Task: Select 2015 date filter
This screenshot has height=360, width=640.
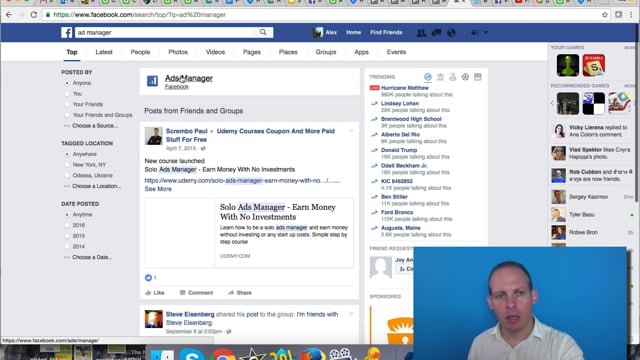Action: [67, 236]
